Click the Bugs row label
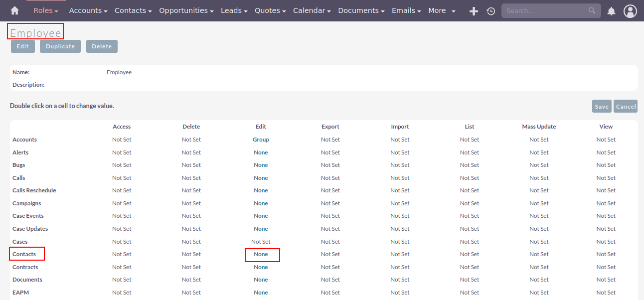This screenshot has height=300, width=644. click(19, 165)
